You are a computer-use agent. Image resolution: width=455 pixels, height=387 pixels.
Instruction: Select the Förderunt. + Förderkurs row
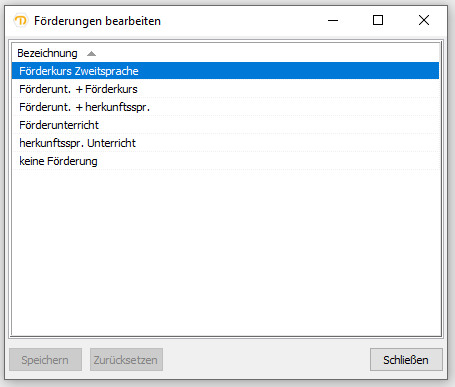click(225, 89)
